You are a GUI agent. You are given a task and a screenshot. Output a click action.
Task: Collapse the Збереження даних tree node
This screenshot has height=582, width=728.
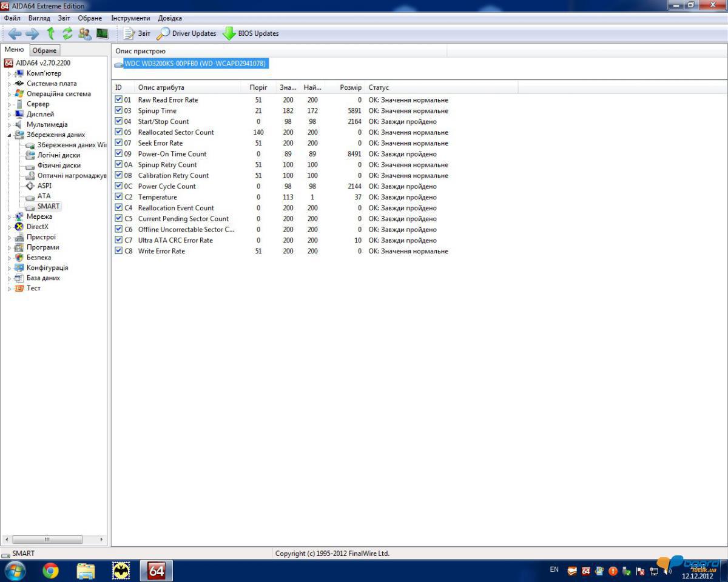(9, 135)
